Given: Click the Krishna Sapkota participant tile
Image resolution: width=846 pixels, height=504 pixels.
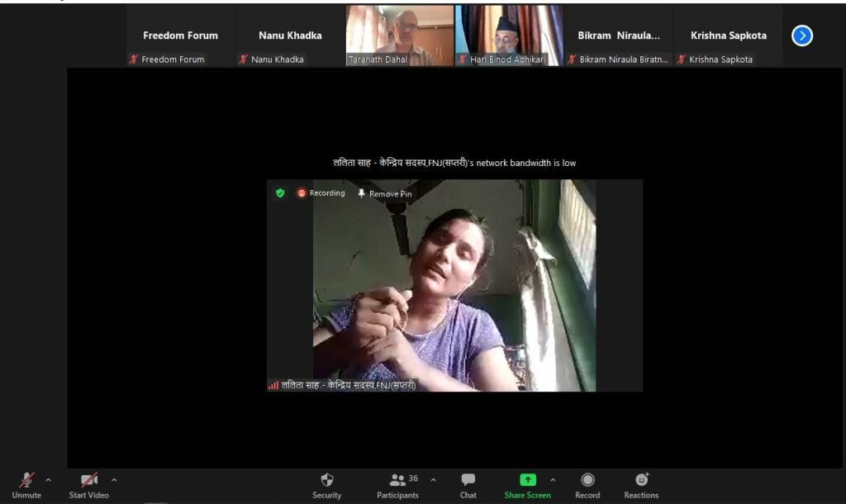Looking at the screenshot, I should [728, 36].
